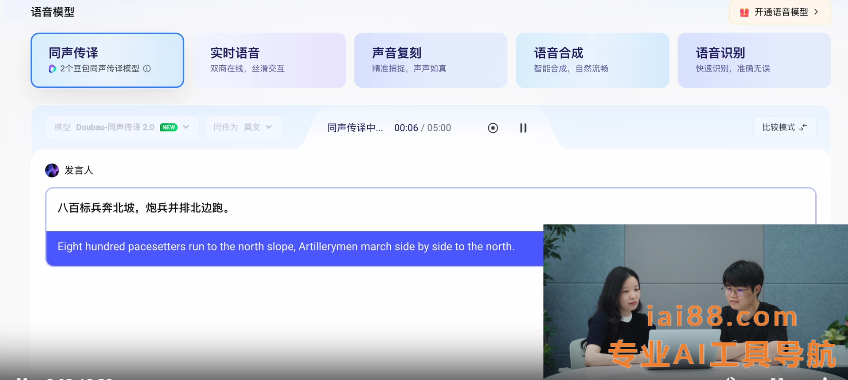The height and width of the screenshot is (380, 848).
Task: Stop the recording with the circle button
Action: [x=493, y=128]
